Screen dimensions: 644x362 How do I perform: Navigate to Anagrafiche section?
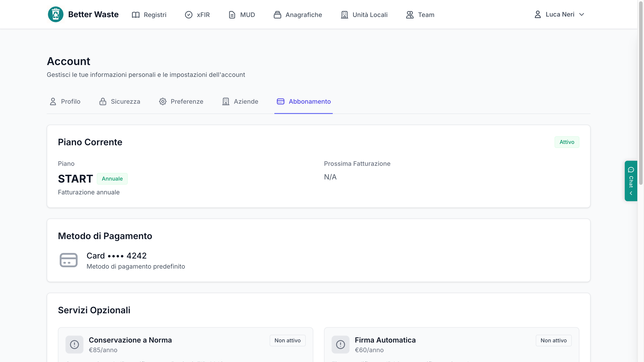298,15
